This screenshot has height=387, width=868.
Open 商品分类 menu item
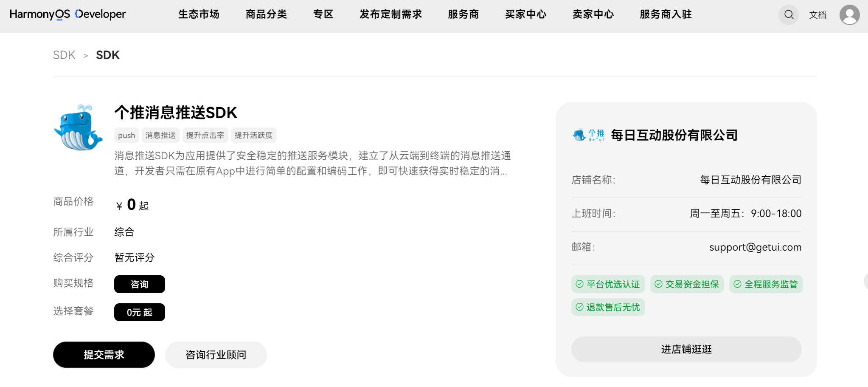266,14
